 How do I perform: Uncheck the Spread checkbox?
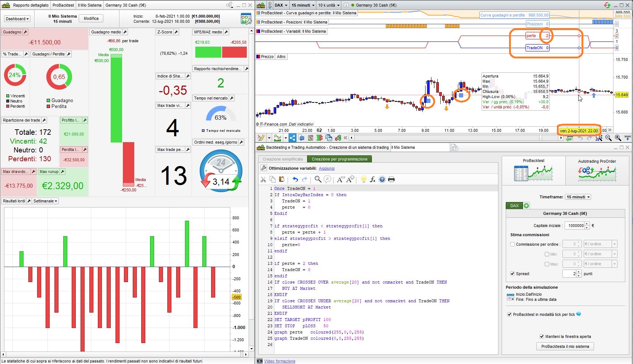click(x=512, y=274)
